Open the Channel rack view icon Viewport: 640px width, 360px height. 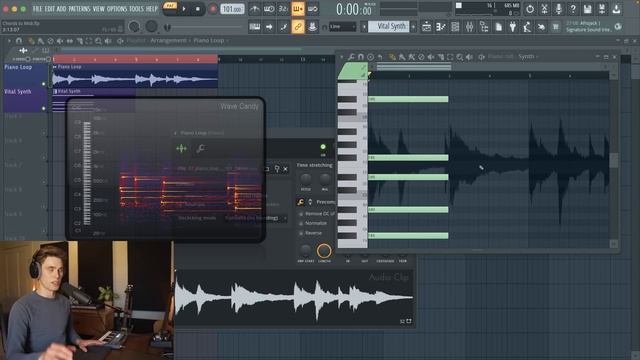pos(455,27)
